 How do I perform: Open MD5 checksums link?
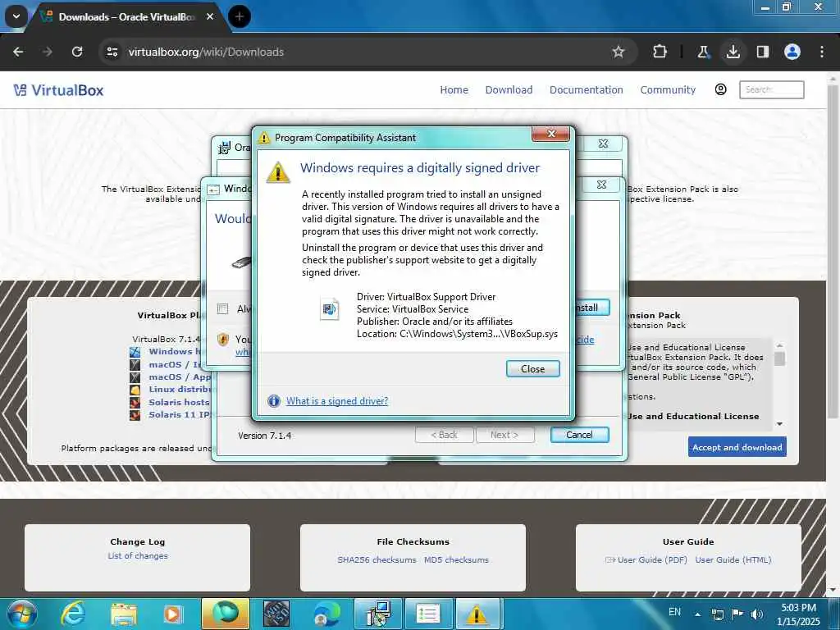tap(456, 559)
